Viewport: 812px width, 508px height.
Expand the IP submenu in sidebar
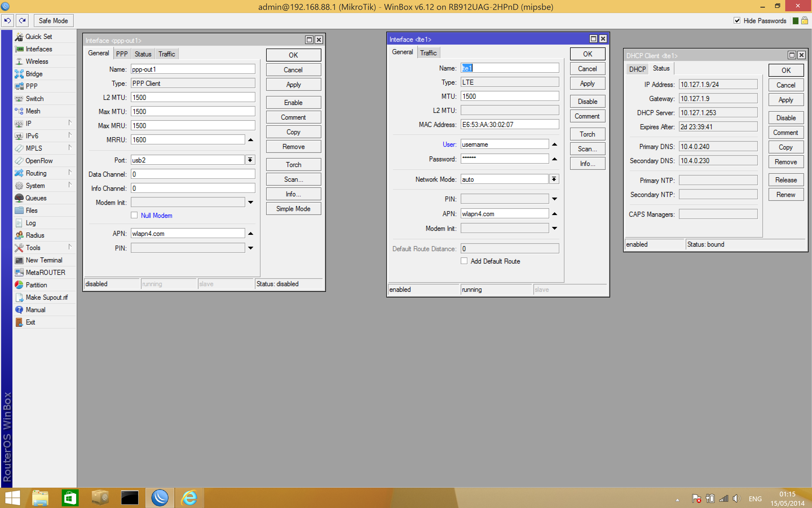pyautogui.click(x=70, y=123)
